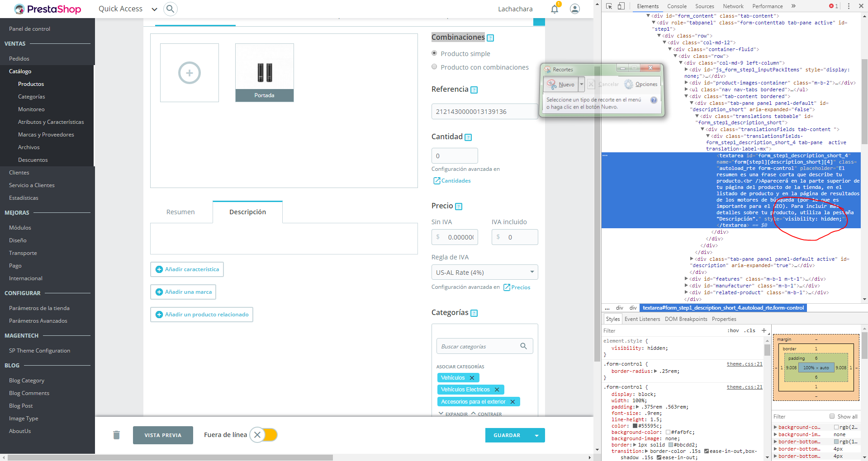Switch to the Resumen tab
This screenshot has height=461, width=868.
(x=180, y=212)
